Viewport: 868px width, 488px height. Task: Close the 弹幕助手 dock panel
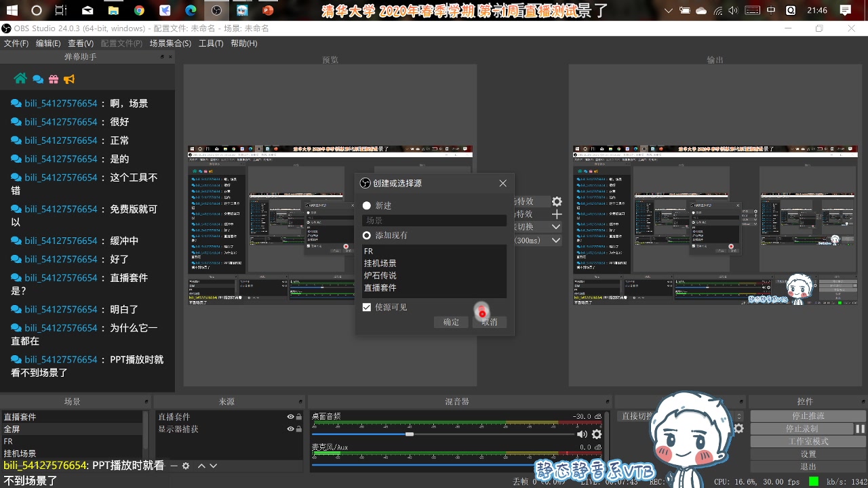pyautogui.click(x=171, y=58)
